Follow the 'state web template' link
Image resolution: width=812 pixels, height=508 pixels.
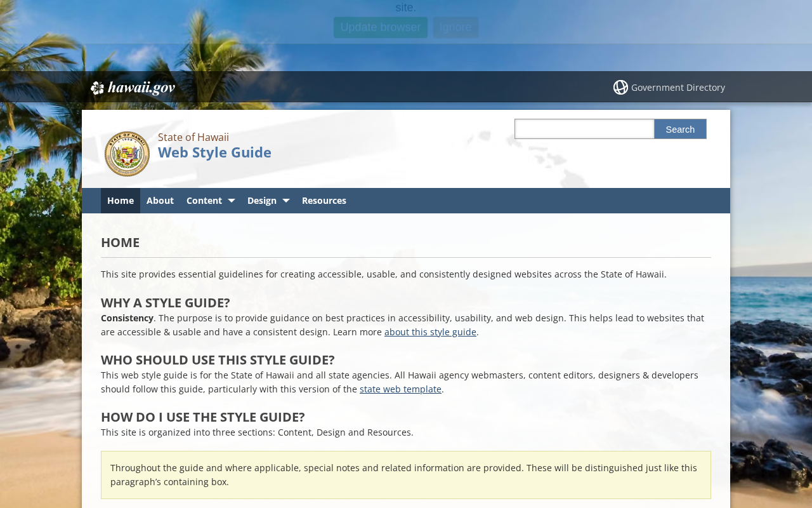tap(400, 389)
